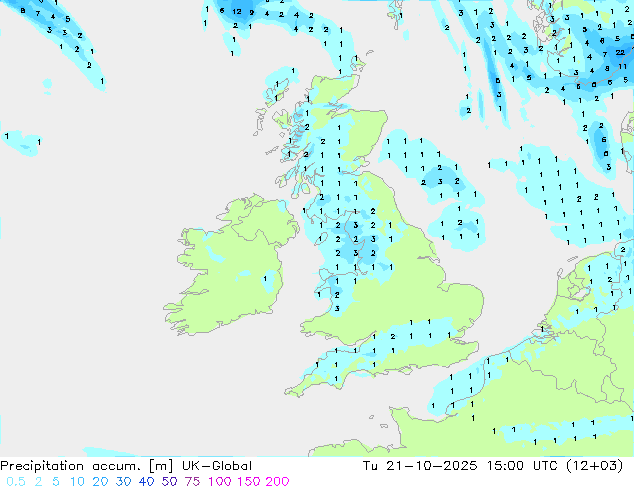Click the 'Tu 21-10-2025' date text
Image resolution: width=634 pixels, height=490 pixels.
click(x=420, y=466)
